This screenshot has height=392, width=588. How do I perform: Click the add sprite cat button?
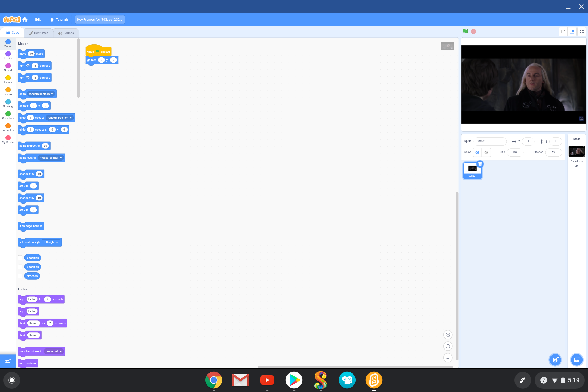point(555,360)
